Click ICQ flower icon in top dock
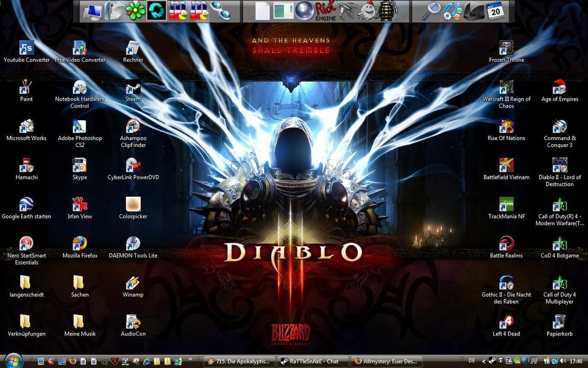The height and width of the screenshot is (368, 588). click(x=135, y=11)
